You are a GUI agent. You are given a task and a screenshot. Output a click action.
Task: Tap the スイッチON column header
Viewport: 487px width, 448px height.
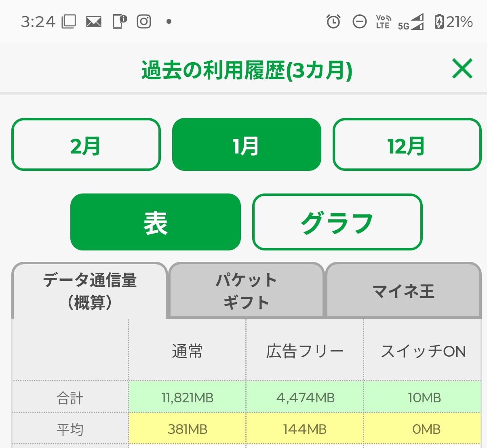tap(423, 351)
